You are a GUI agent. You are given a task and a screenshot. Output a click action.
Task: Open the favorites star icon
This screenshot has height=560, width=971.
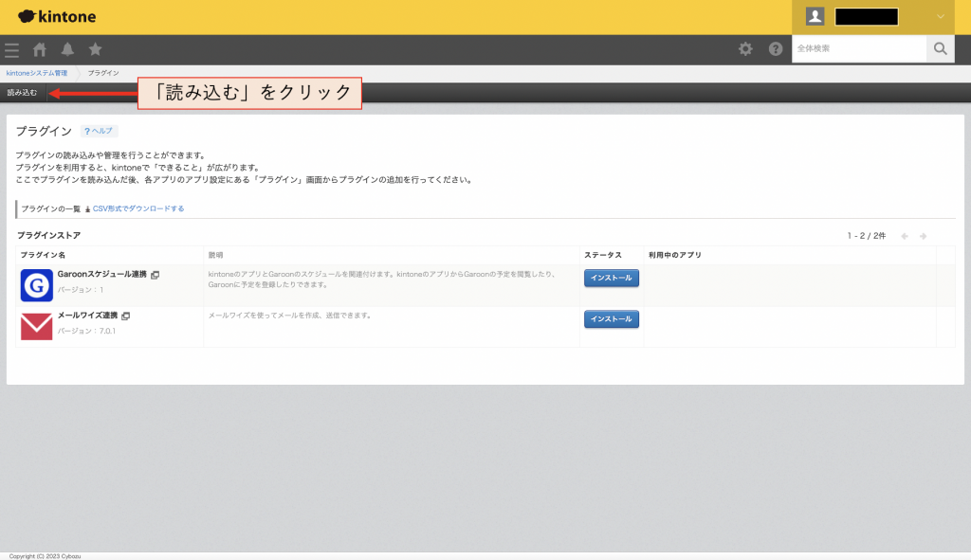point(96,49)
